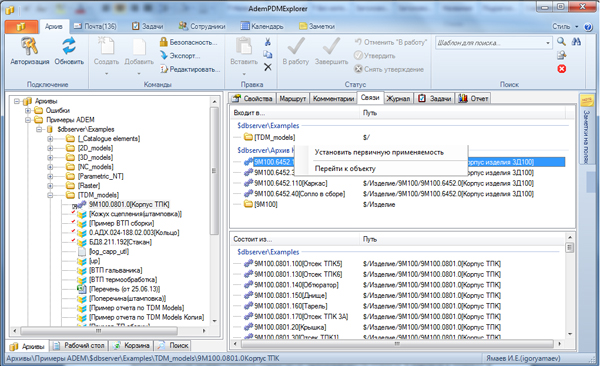The width and height of the screenshot is (600, 366).
Task: Click the orange application menu button
Action: tap(21, 26)
